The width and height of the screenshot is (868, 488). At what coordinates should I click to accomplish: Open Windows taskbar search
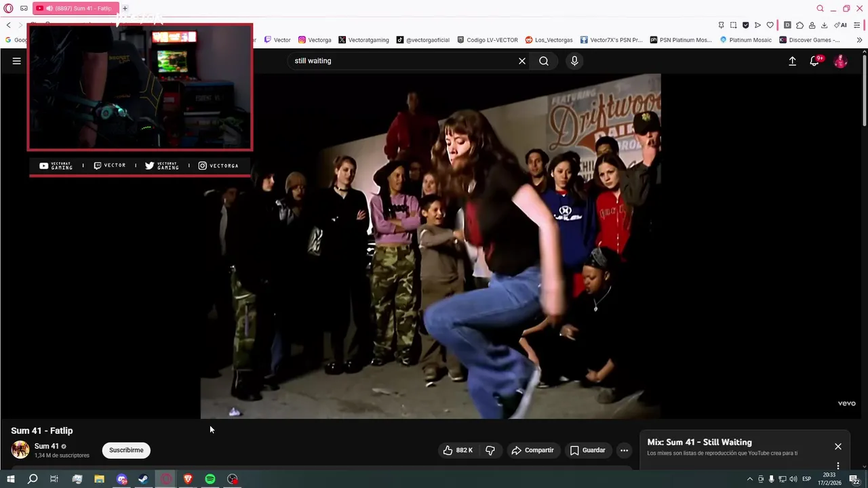[33, 479]
